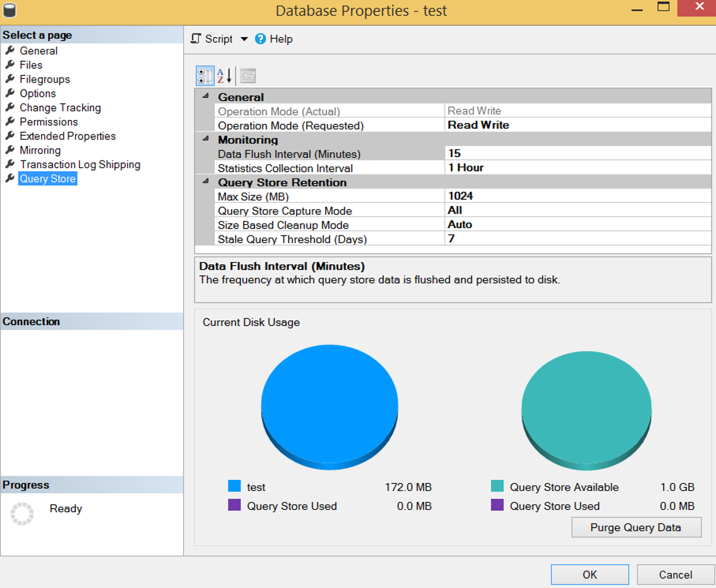Click the Operation Mode (Requested) label
The image size is (716, 588).
(x=290, y=126)
